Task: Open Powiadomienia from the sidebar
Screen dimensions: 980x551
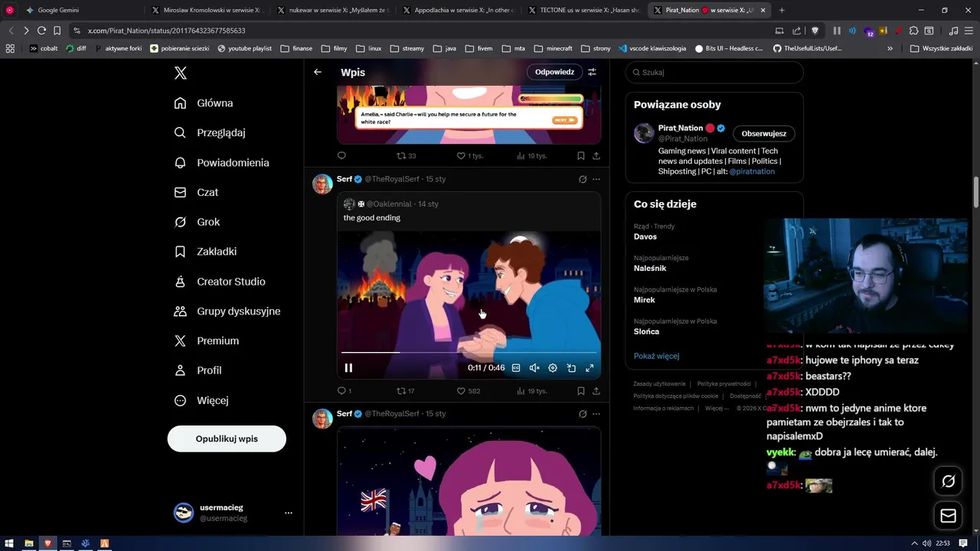Action: 221,163
